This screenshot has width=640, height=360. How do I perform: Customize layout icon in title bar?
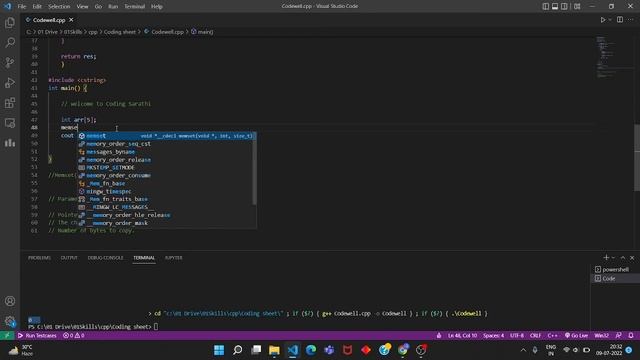[577, 6]
